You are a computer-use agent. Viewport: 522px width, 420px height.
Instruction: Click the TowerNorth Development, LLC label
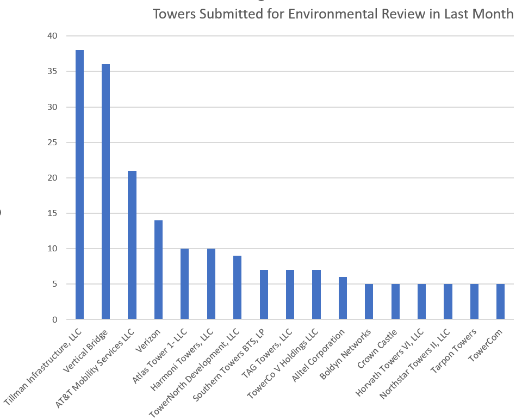(195, 373)
